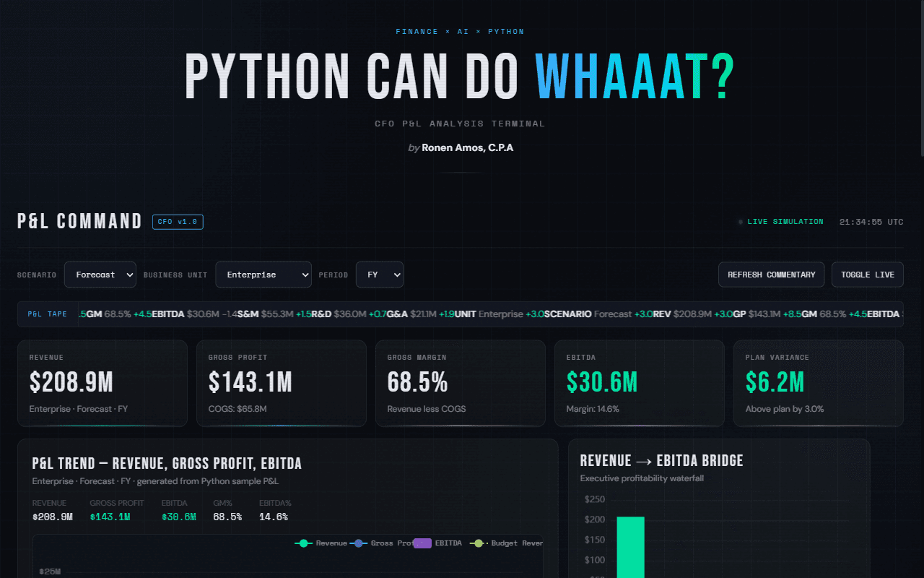Click the author name Ronen Amos, C.P.A
The height and width of the screenshot is (578, 924).
pyautogui.click(x=468, y=147)
